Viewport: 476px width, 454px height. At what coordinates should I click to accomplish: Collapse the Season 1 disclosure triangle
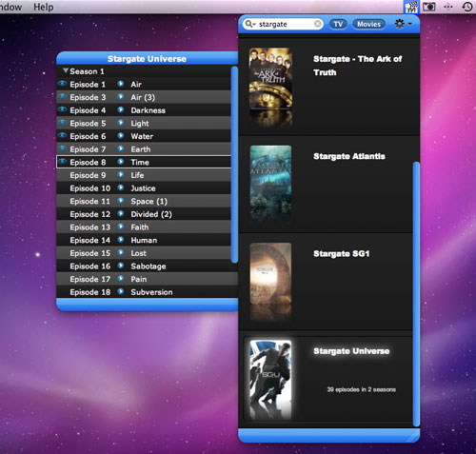coord(66,70)
